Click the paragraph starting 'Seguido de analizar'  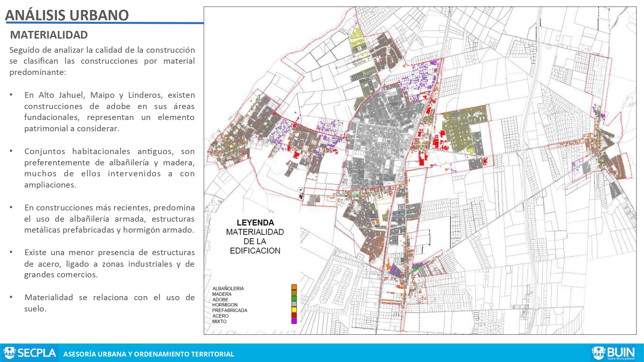coord(102,61)
